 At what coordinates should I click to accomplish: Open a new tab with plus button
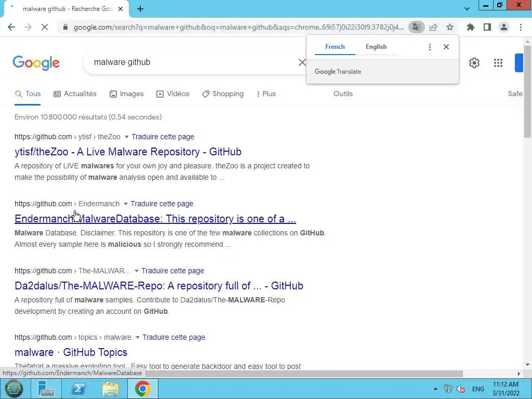tap(140, 9)
